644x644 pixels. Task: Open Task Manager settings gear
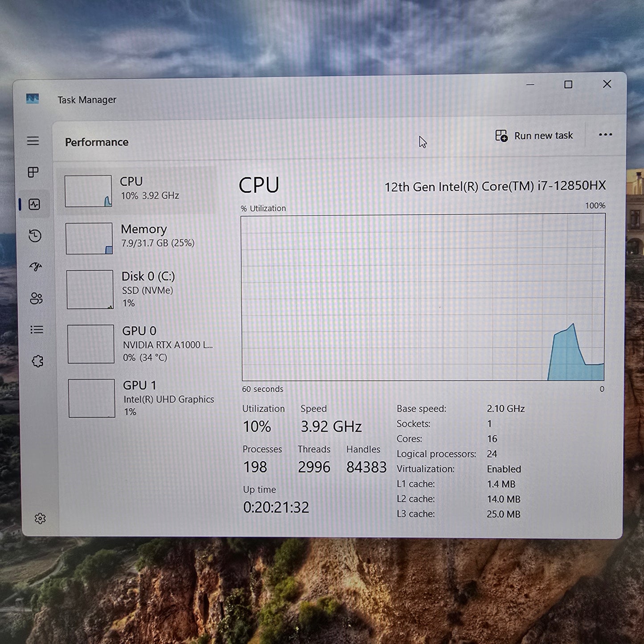point(40,518)
